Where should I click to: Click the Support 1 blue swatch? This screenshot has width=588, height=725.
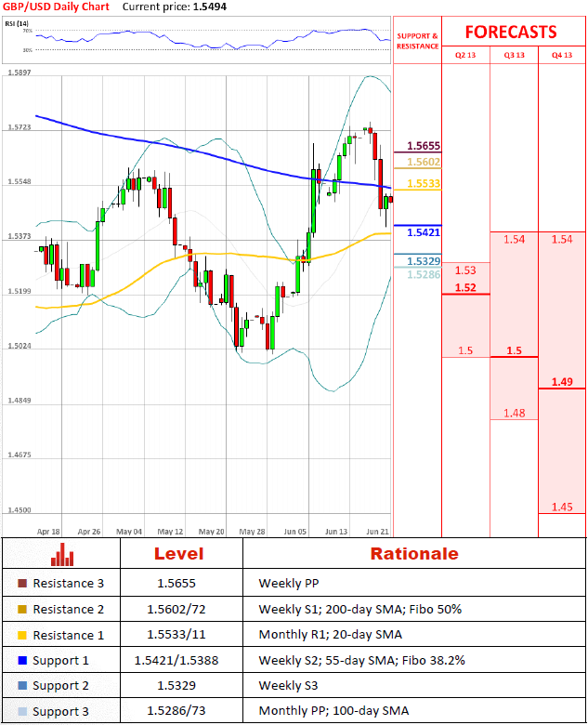(22, 660)
